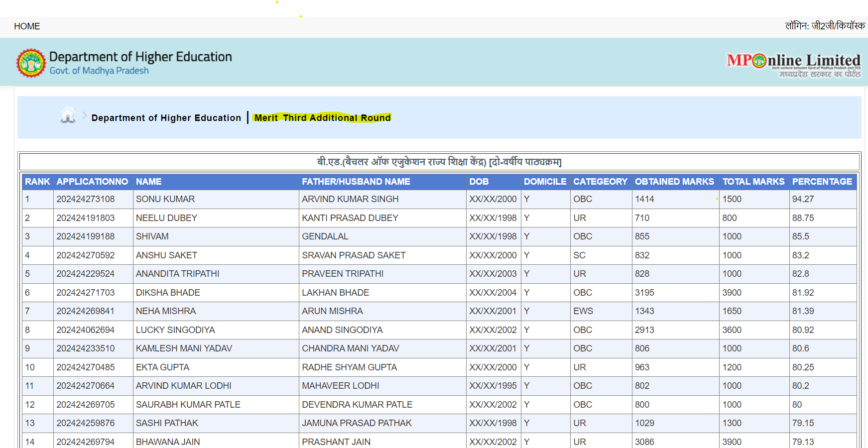Click the name NEHA MISHRA
The width and height of the screenshot is (868, 448).
click(166, 311)
